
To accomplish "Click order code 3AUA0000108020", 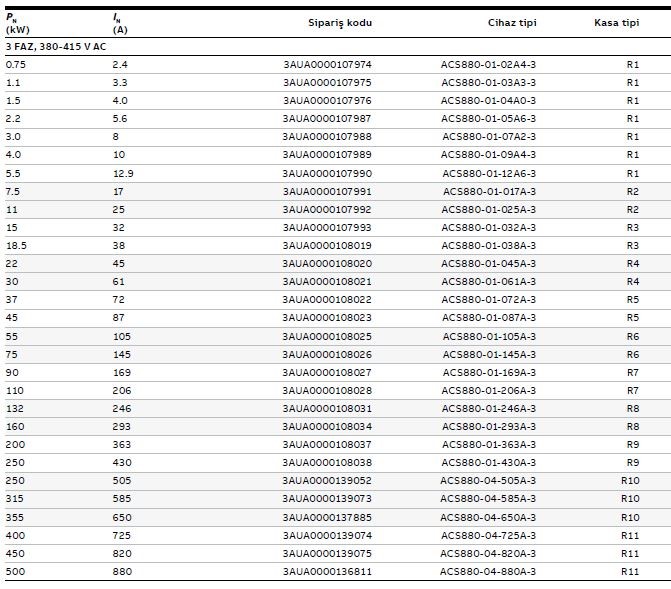I will click(x=327, y=263).
